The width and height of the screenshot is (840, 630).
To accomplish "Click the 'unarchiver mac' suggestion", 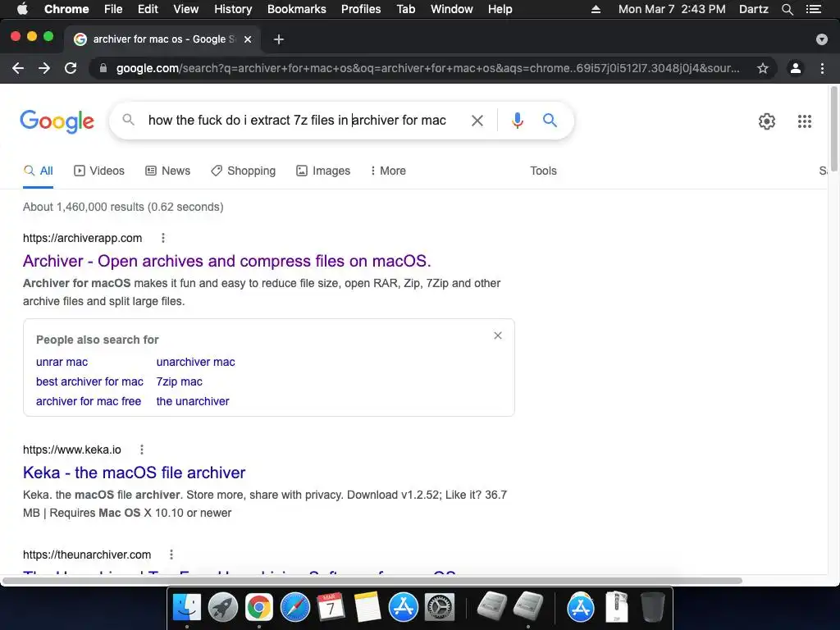I will (x=195, y=362).
